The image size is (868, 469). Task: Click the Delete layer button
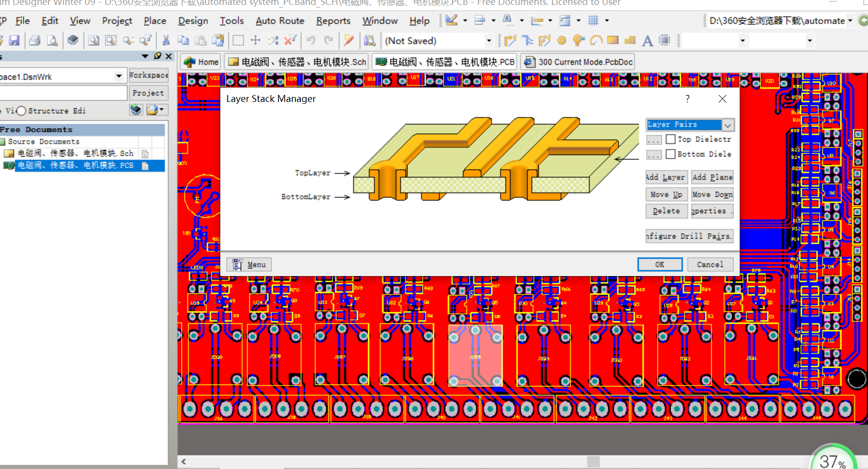(x=667, y=211)
